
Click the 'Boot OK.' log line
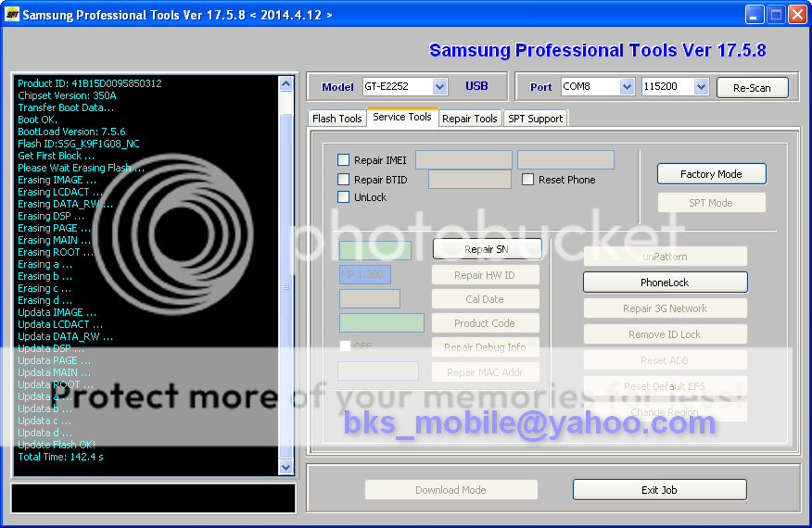click(37, 119)
